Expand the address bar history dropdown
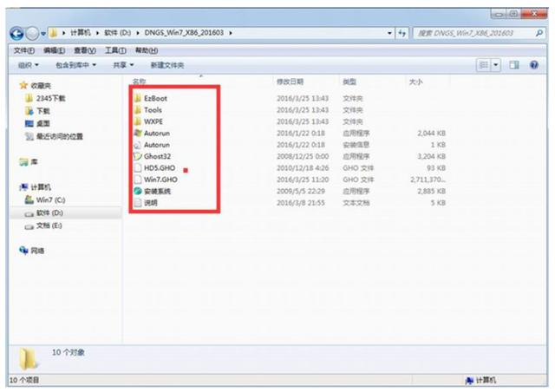This screenshot has width=555, height=392. pos(389,33)
